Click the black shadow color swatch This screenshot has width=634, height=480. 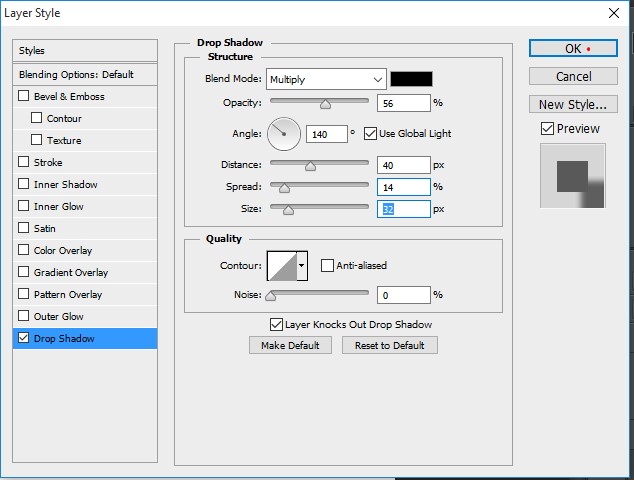pos(411,79)
